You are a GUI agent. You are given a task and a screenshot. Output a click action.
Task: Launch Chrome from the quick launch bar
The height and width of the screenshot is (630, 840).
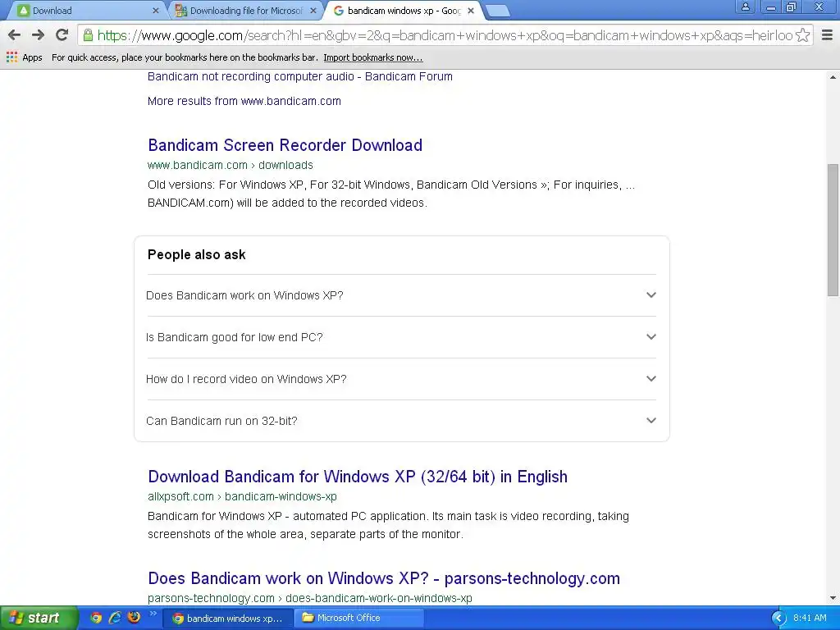pyautogui.click(x=96, y=618)
